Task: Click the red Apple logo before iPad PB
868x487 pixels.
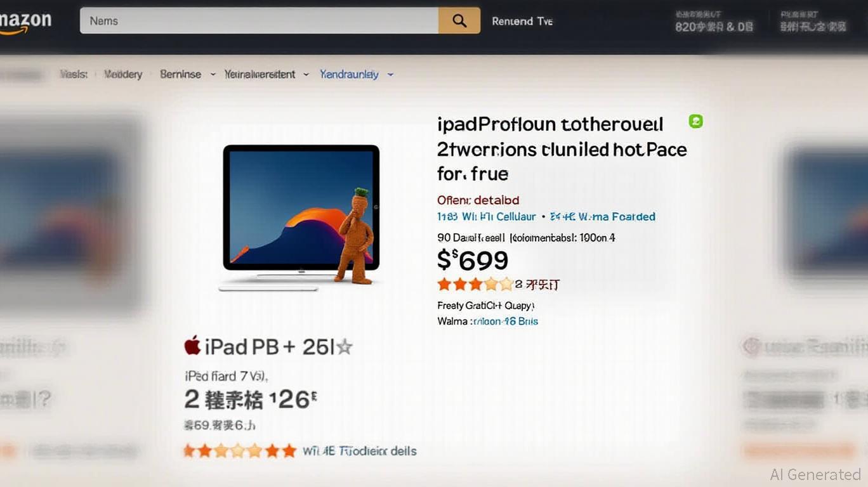Action: tap(192, 346)
